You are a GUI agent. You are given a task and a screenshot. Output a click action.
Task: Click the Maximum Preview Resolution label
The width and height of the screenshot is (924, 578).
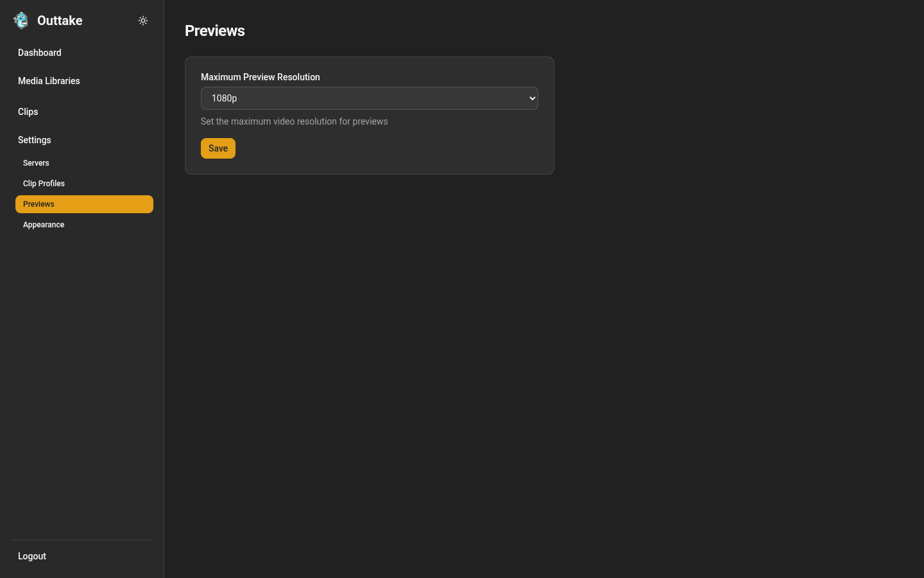pyautogui.click(x=261, y=77)
